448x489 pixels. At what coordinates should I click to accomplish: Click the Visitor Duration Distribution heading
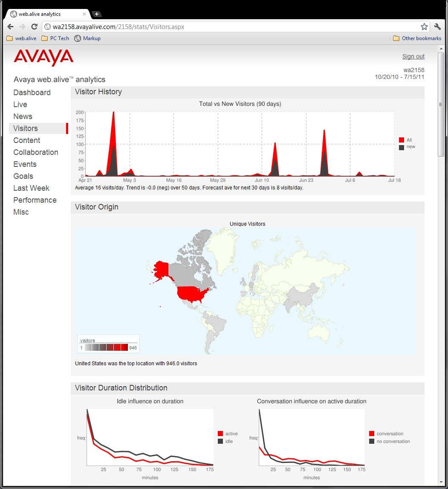tap(121, 388)
